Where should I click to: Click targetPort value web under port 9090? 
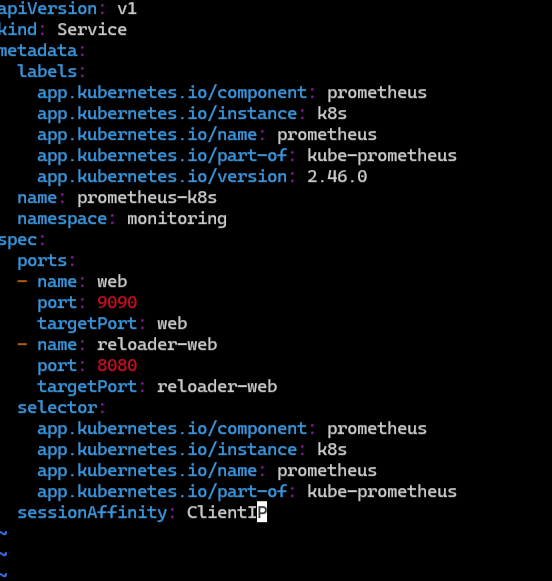click(172, 324)
